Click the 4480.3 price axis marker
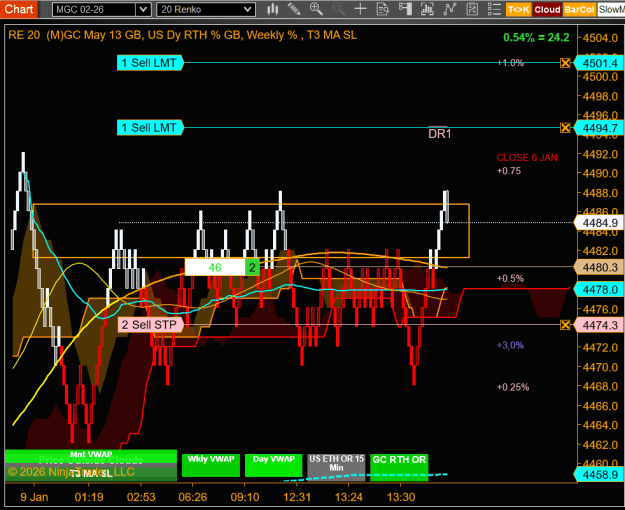Image resolution: width=625 pixels, height=510 pixels. (599, 267)
